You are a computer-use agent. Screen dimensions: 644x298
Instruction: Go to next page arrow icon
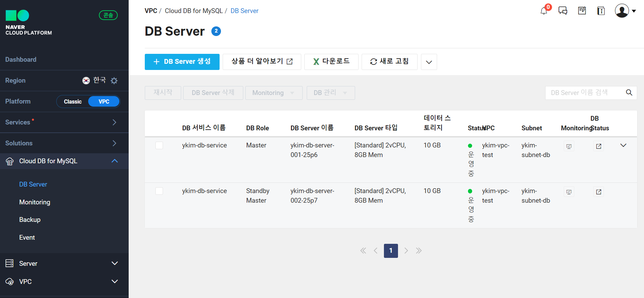(x=406, y=251)
